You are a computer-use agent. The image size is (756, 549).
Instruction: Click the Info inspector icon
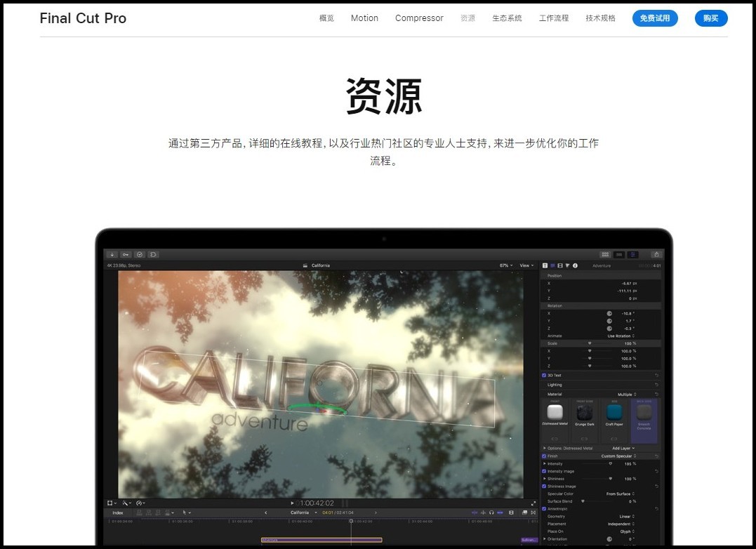(x=575, y=265)
